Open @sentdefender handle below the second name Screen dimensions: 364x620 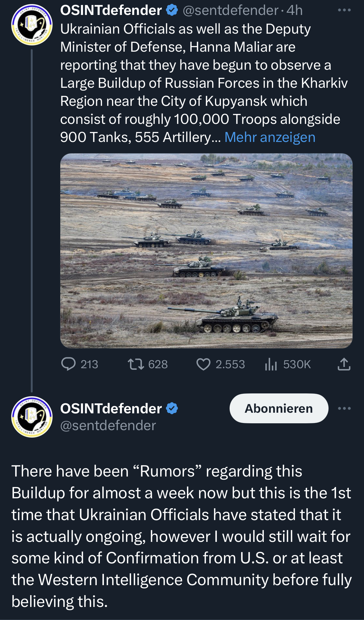coord(108,425)
